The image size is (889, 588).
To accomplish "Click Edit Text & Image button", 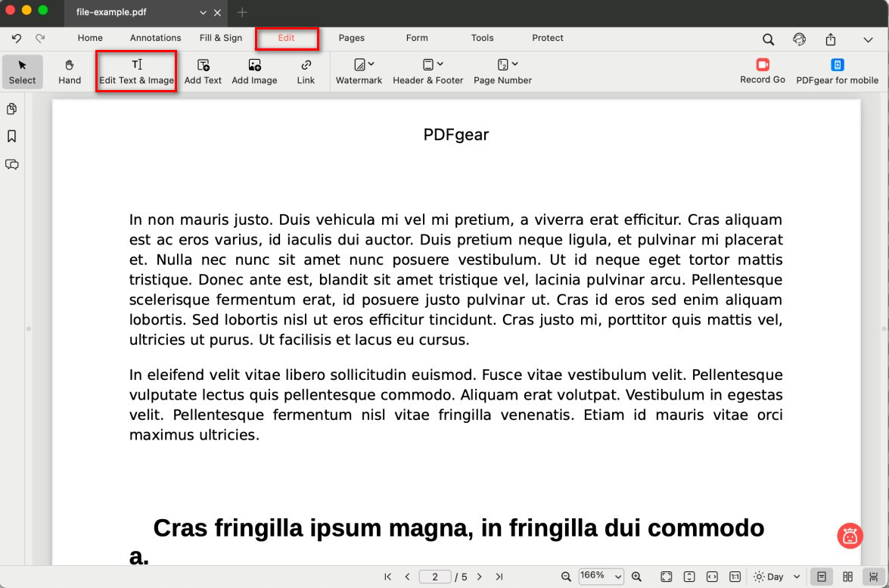I will (x=136, y=71).
